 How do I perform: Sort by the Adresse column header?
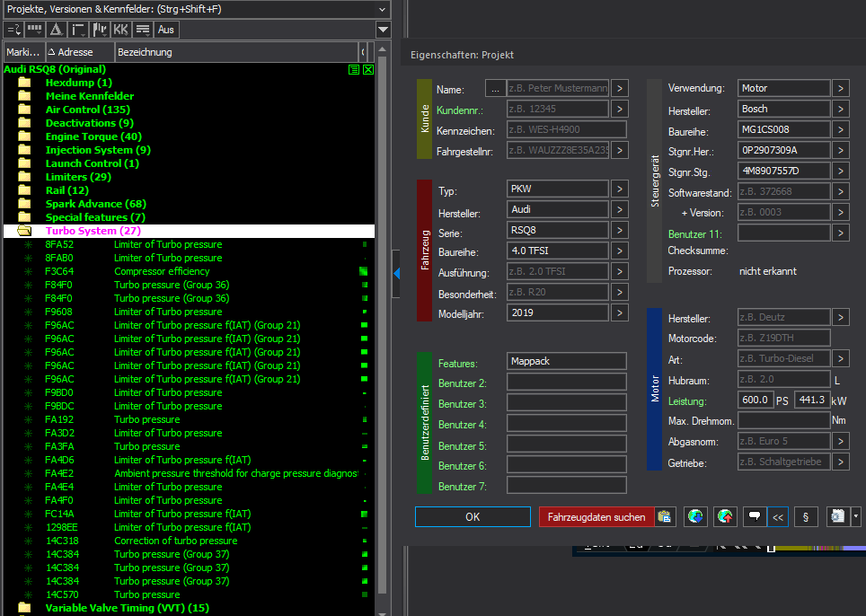(76, 52)
